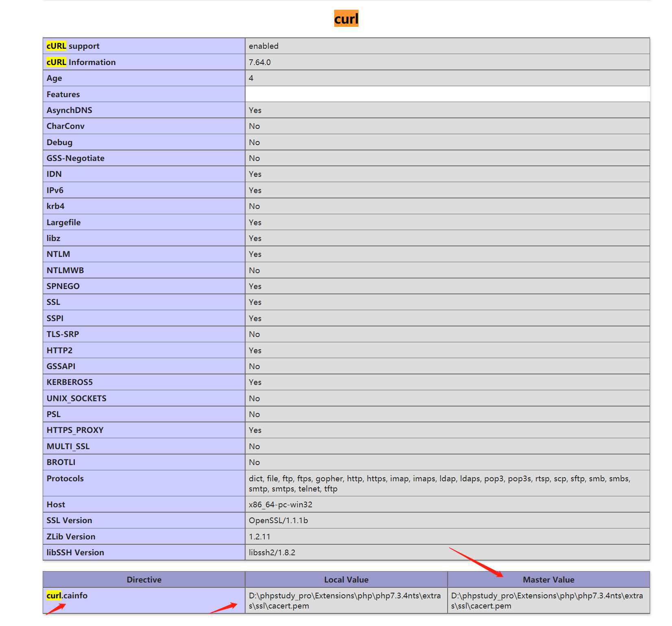Select the Age row label
The image size is (672, 626).
(54, 78)
